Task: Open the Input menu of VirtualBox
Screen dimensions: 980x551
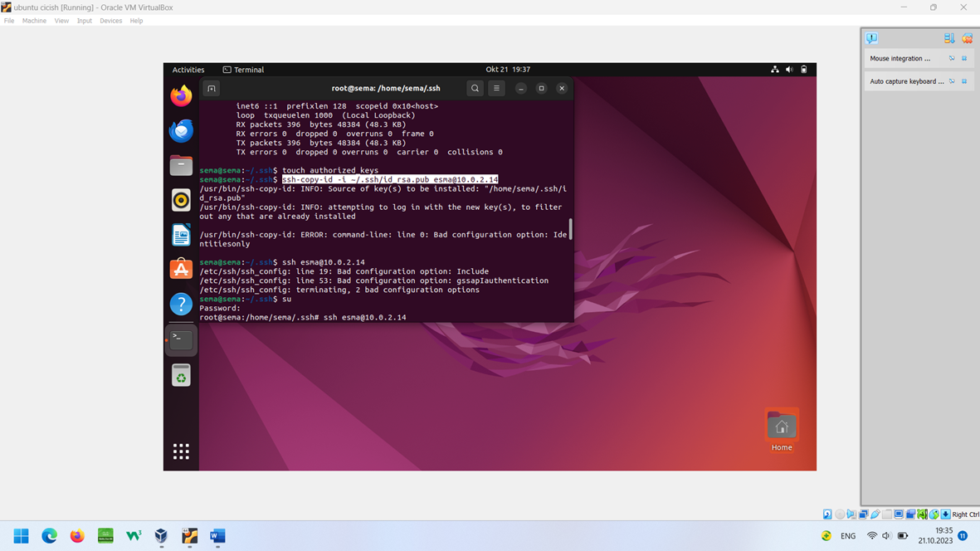Action: pyautogui.click(x=84, y=21)
